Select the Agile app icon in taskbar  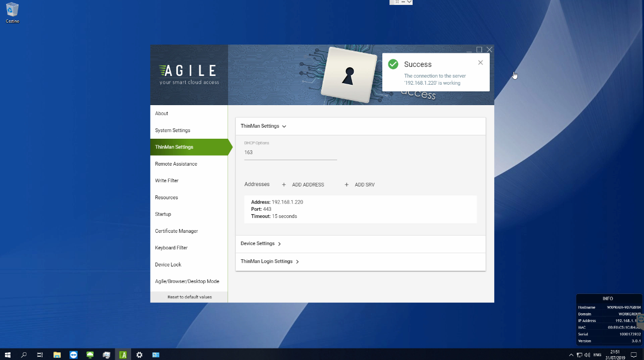pyautogui.click(x=123, y=354)
